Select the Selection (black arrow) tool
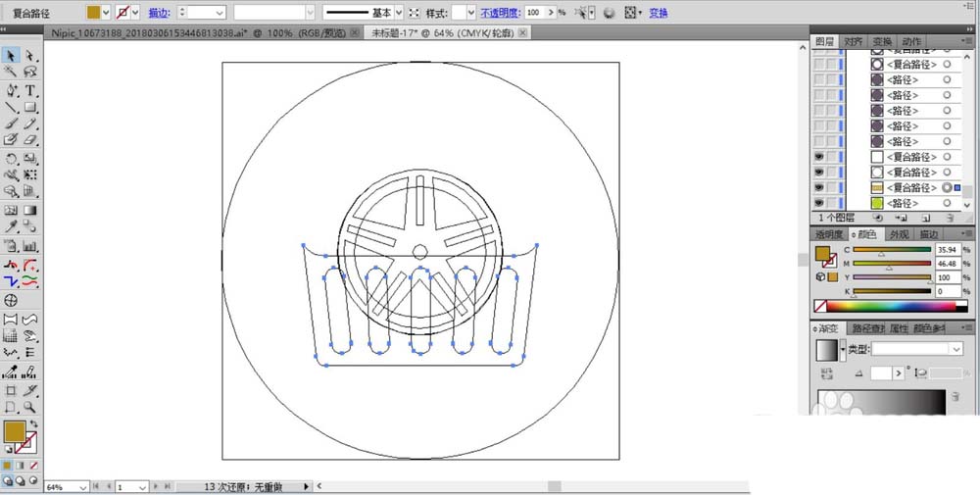This screenshot has height=495, width=980. tap(11, 56)
